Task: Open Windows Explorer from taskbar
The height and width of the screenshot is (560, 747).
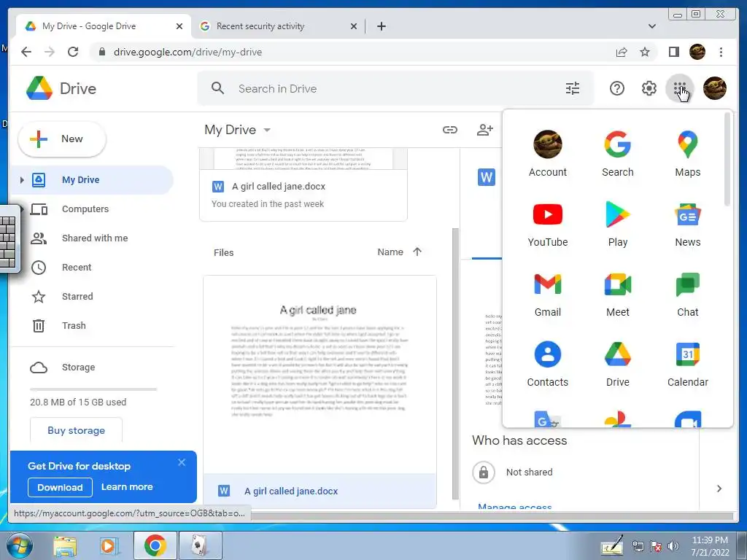Action: (x=64, y=545)
